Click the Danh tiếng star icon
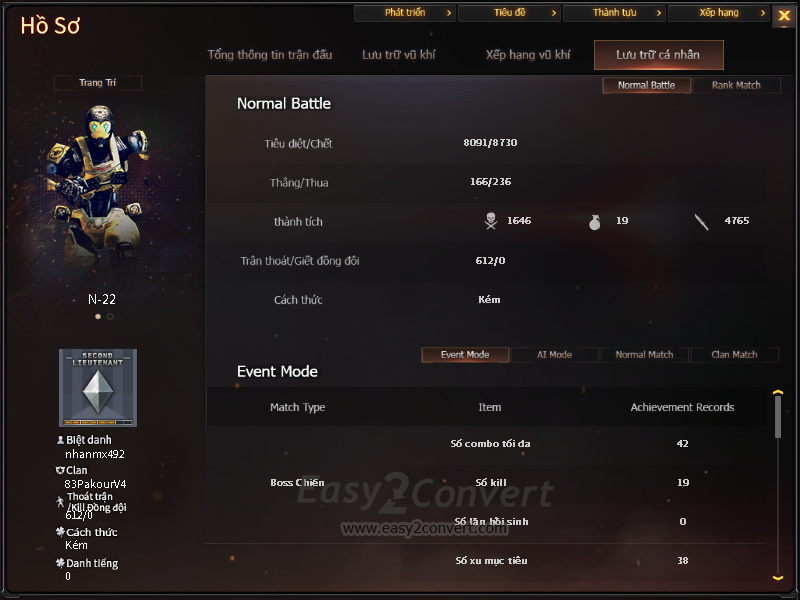 (60, 563)
